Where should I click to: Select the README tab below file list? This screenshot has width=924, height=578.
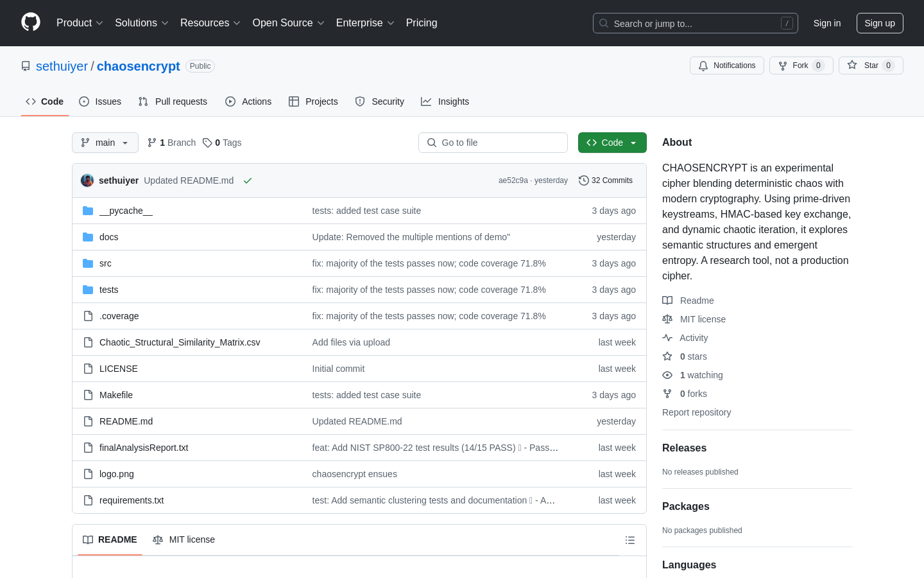coord(110,539)
